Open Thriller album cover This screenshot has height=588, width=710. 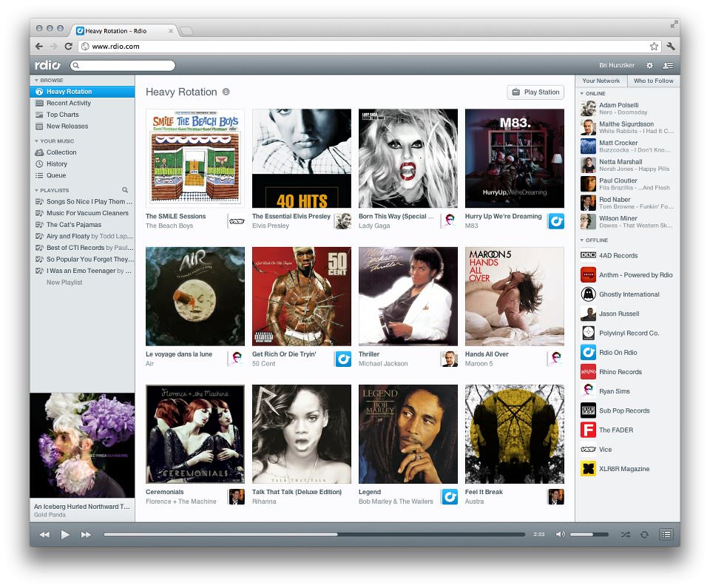408,297
